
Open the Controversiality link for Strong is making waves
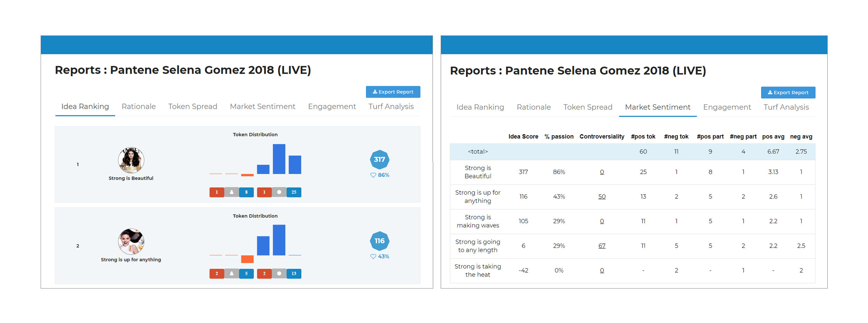[602, 221]
